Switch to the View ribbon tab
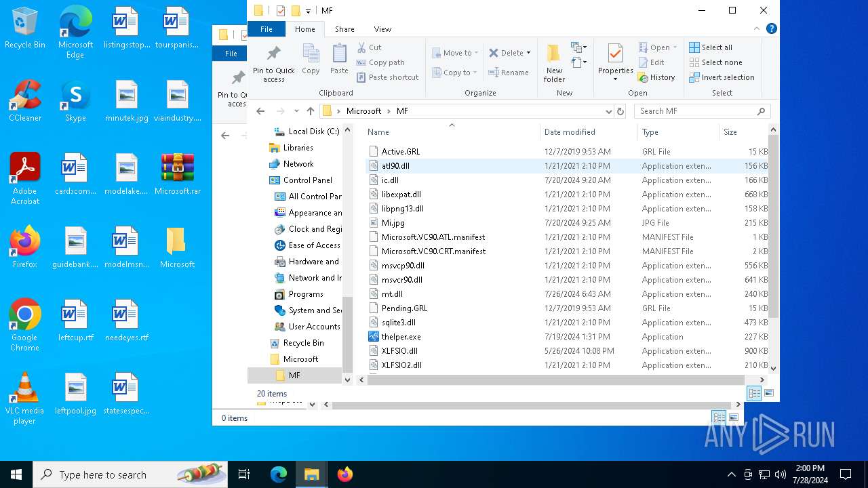 [382, 29]
